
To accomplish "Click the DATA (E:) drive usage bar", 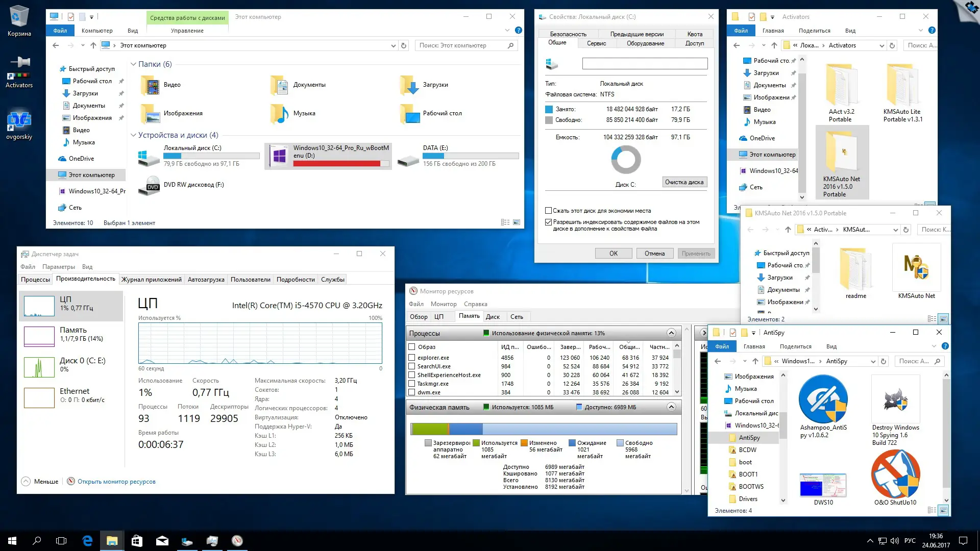I will click(x=471, y=156).
